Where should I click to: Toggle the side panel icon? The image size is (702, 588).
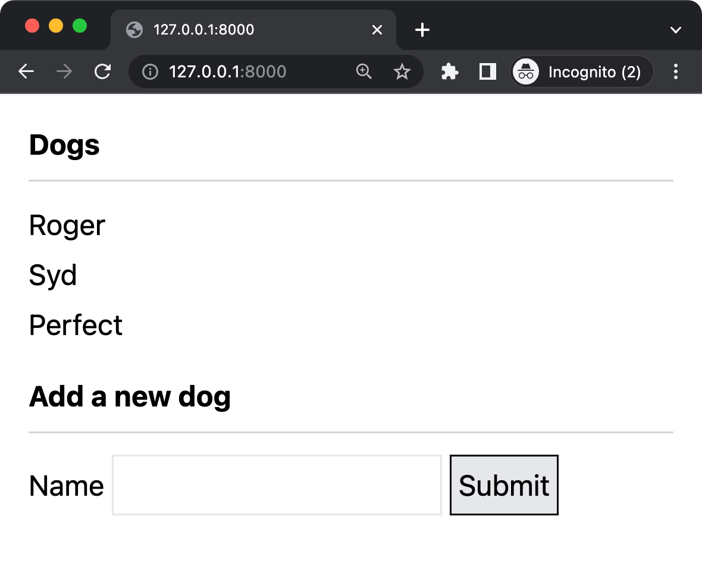tap(488, 72)
